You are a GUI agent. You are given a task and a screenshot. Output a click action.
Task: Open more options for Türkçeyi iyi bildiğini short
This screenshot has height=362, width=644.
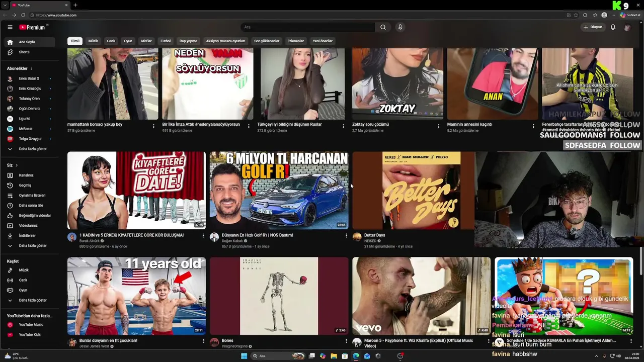344,126
